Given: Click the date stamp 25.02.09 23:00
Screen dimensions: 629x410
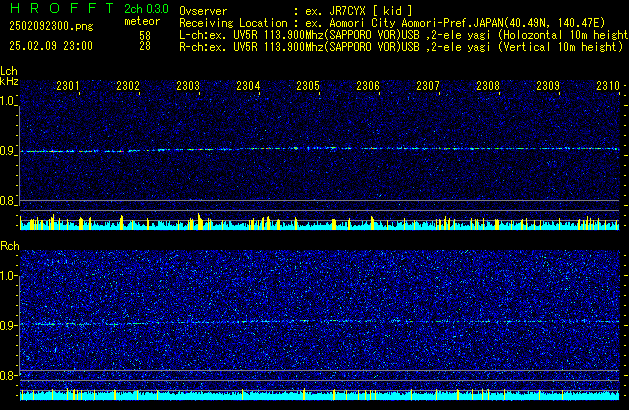Looking at the screenshot, I should tap(51, 46).
